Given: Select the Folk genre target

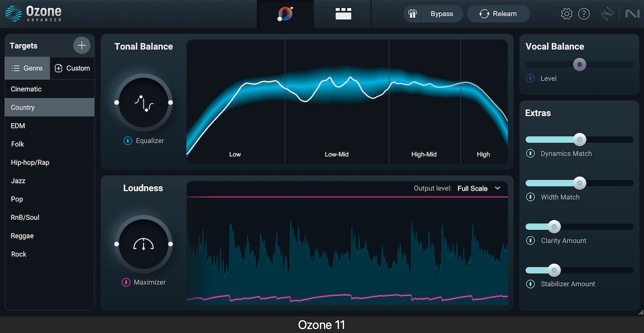Looking at the screenshot, I should [50, 144].
